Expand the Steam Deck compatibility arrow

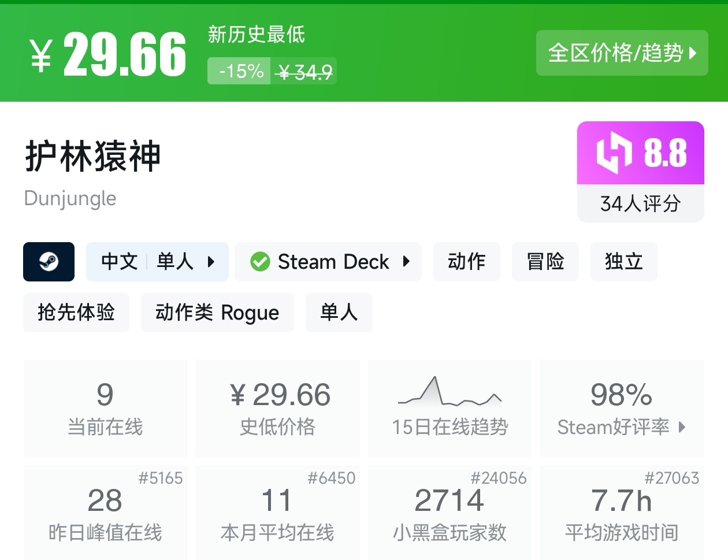coord(406,262)
